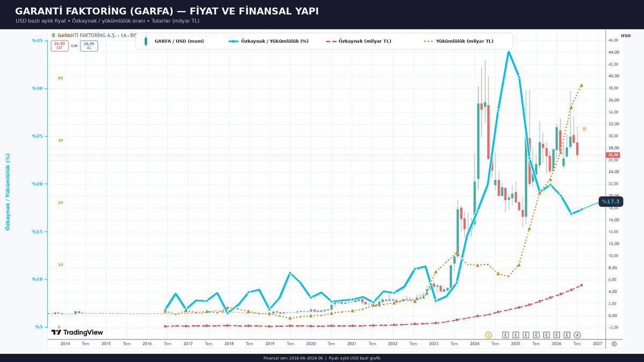Select the Yükümlülük (milyar TL) legend entry
The height and width of the screenshot is (362, 644).
point(465,41)
